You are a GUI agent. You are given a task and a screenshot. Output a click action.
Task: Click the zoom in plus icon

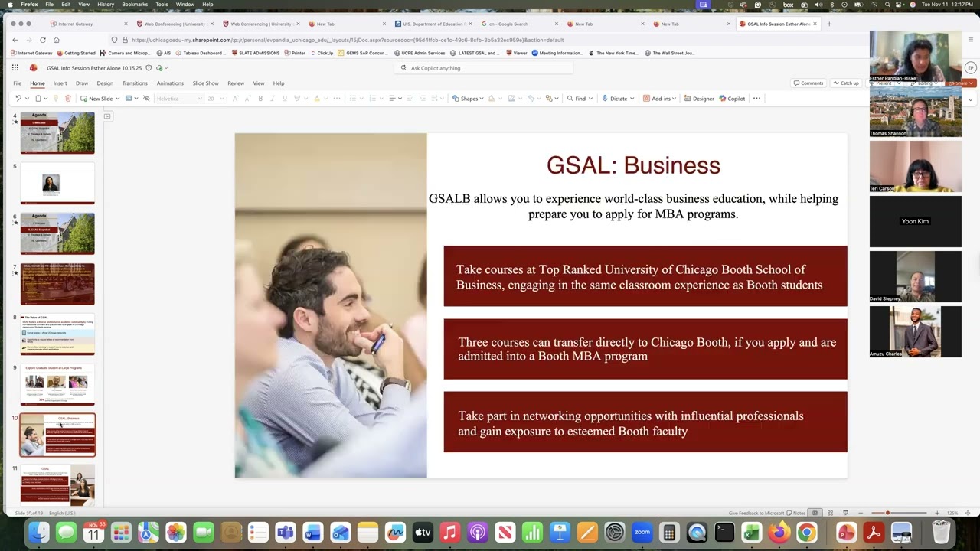click(x=936, y=513)
